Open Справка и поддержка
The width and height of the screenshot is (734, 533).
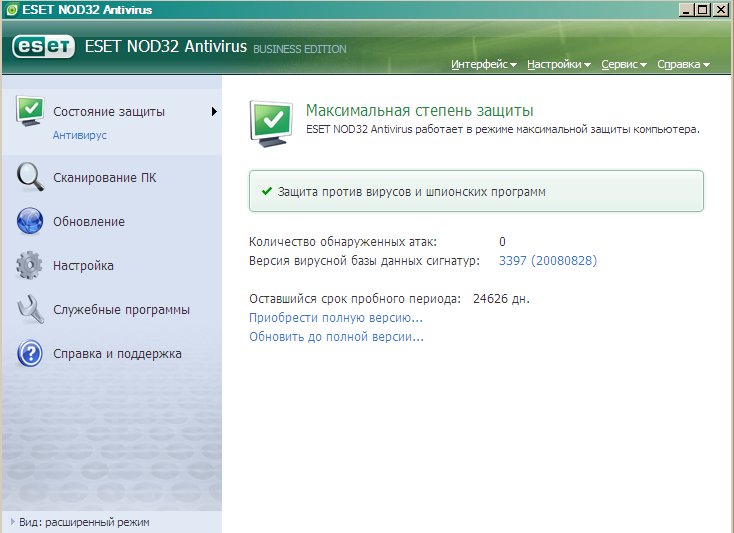pos(117,353)
